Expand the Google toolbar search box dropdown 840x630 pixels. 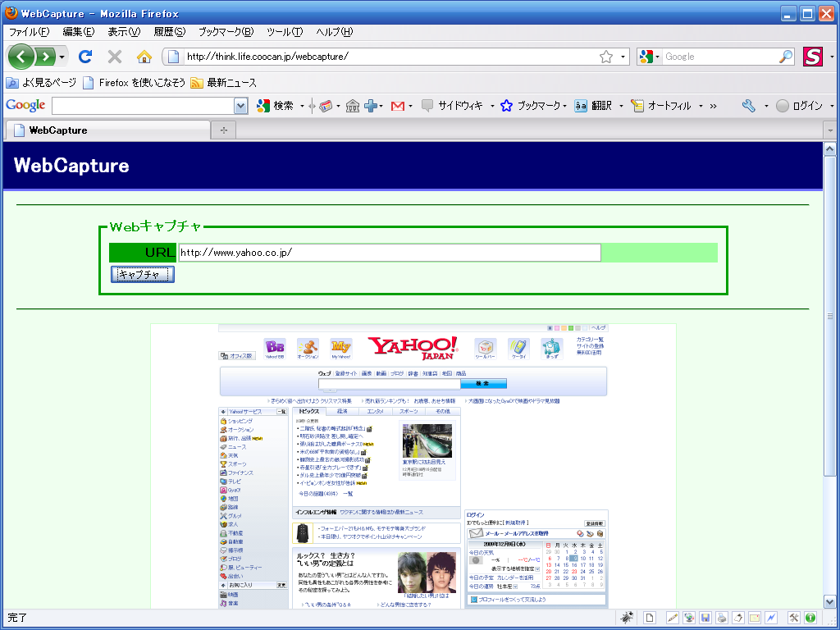[x=241, y=106]
